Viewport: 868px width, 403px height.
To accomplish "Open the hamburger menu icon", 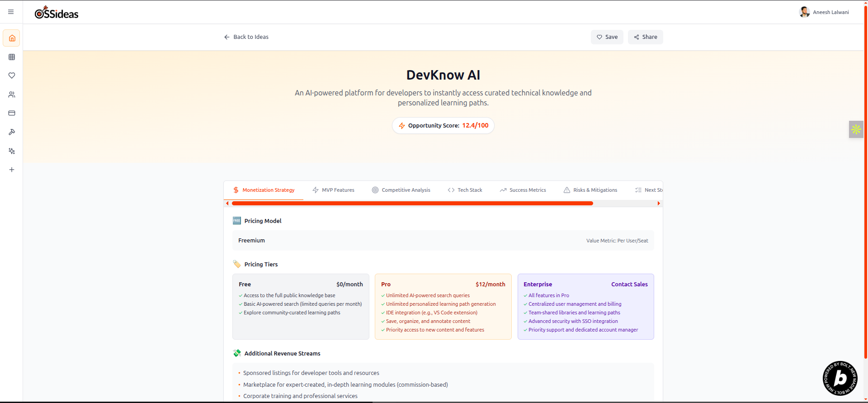I will 11,12.
